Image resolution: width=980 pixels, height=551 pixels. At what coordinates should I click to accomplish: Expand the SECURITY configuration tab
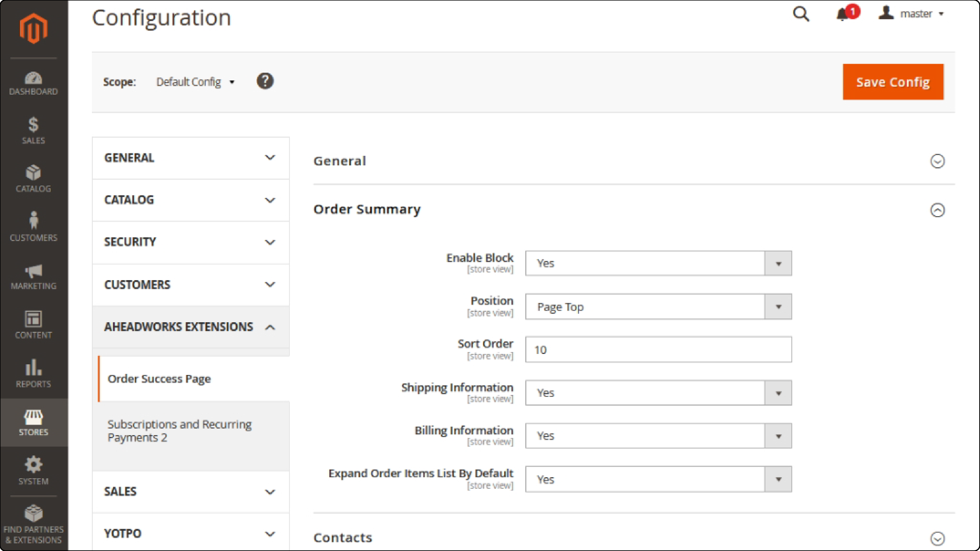(x=191, y=242)
